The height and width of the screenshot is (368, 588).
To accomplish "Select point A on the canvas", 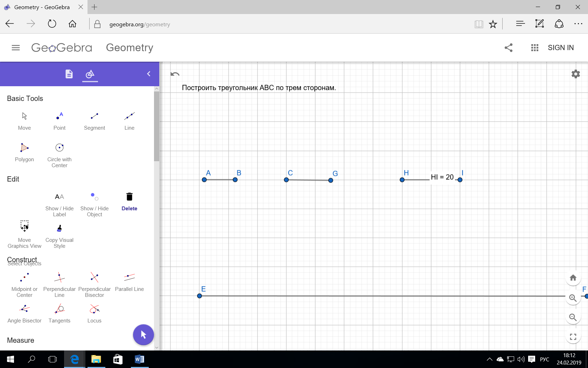I will 204,180.
